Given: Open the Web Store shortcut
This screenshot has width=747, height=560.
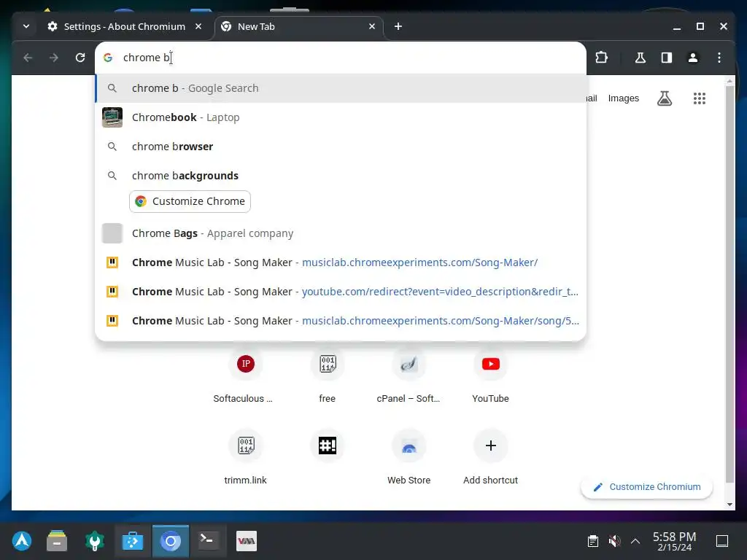Looking at the screenshot, I should pos(409,458).
